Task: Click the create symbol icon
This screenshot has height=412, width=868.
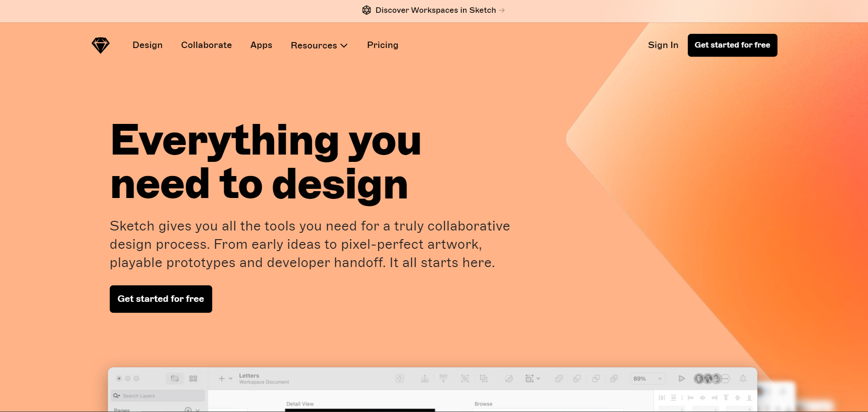Action: tap(400, 379)
